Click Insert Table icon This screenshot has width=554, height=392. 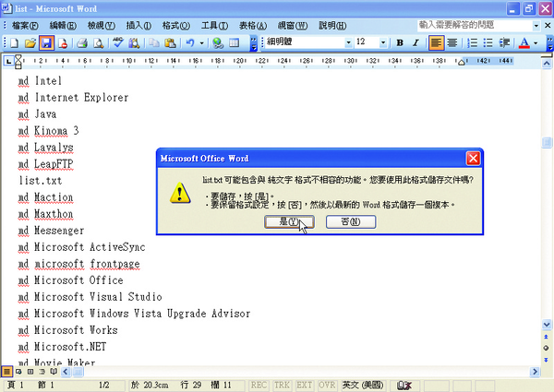234,43
